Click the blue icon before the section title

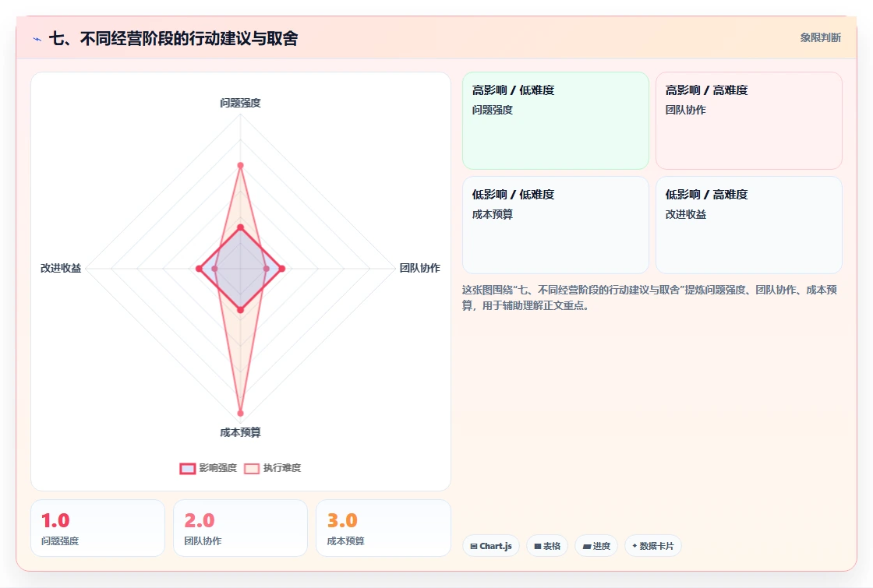(x=37, y=39)
